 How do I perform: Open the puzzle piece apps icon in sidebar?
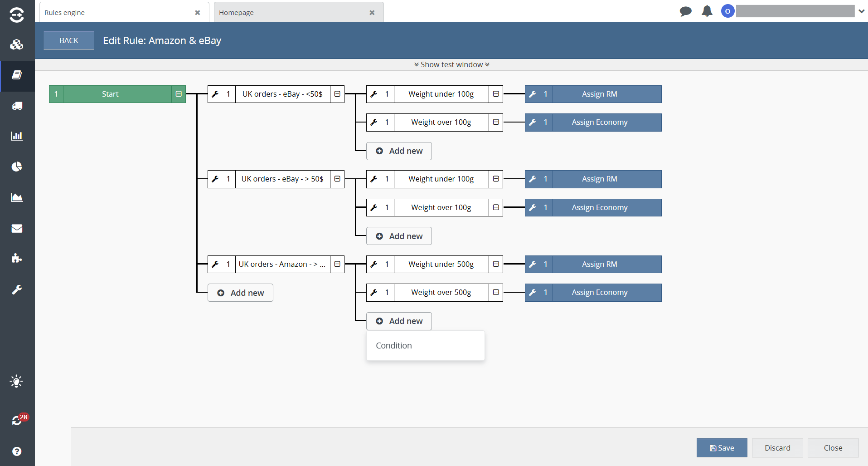tap(17, 258)
